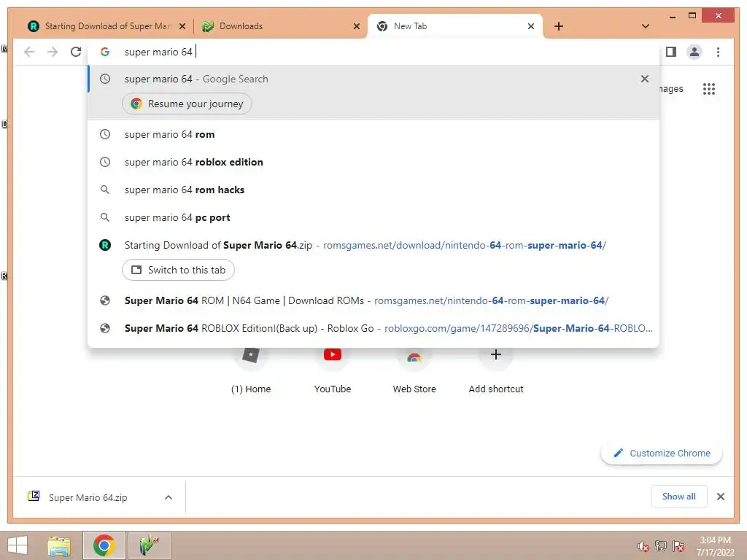Open the Google apps grid

click(709, 88)
